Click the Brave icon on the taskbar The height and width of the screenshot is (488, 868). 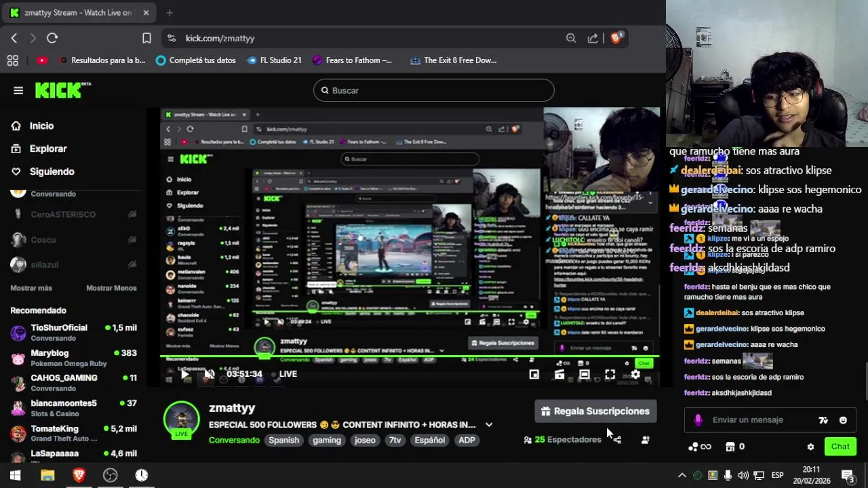(x=79, y=475)
